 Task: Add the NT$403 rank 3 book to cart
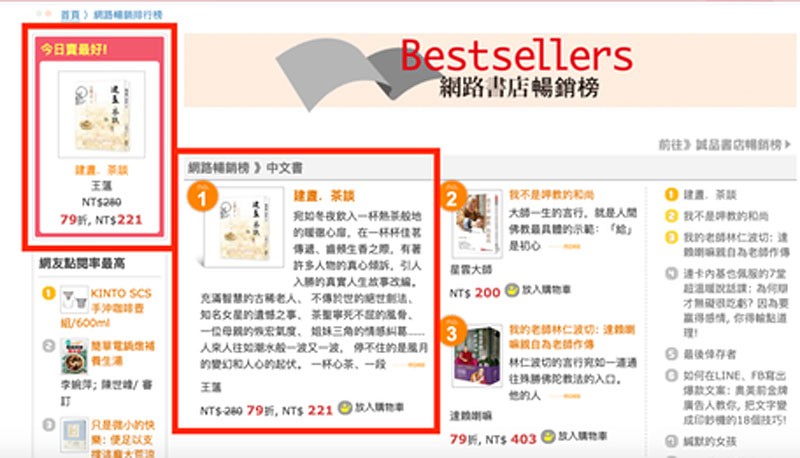[574, 436]
